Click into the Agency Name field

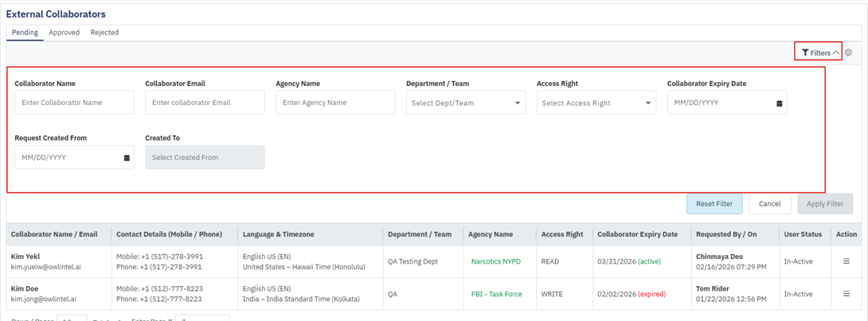(x=335, y=103)
